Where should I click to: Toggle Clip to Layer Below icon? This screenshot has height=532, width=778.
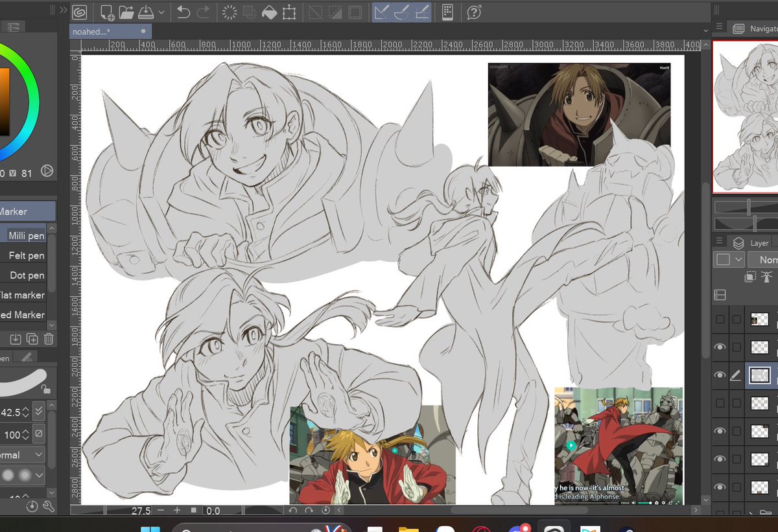coord(749,277)
